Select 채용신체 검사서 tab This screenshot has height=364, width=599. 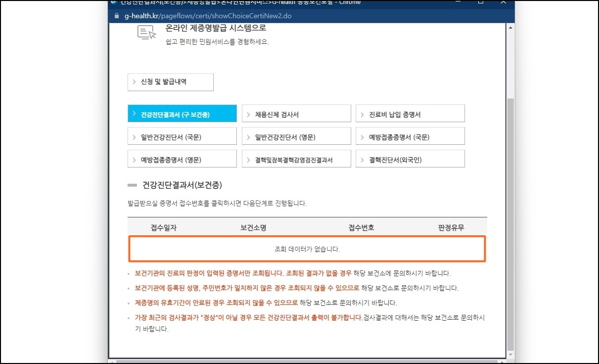point(296,113)
